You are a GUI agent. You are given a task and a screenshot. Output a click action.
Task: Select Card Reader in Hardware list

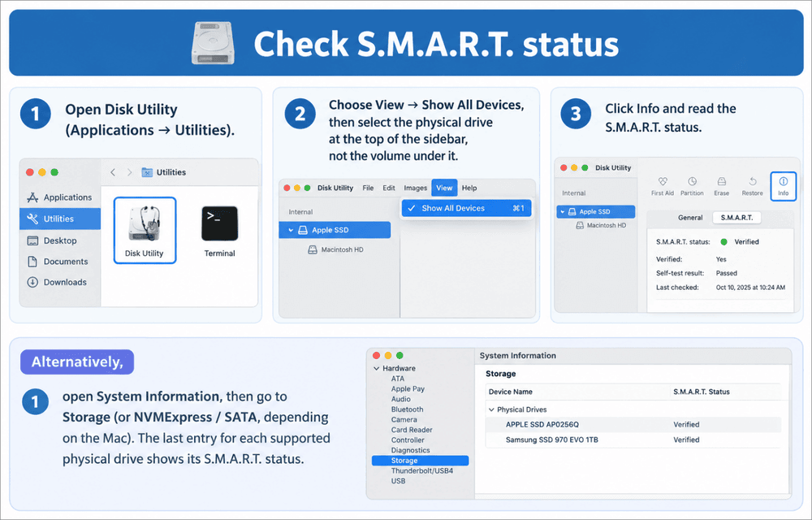pyautogui.click(x=412, y=430)
